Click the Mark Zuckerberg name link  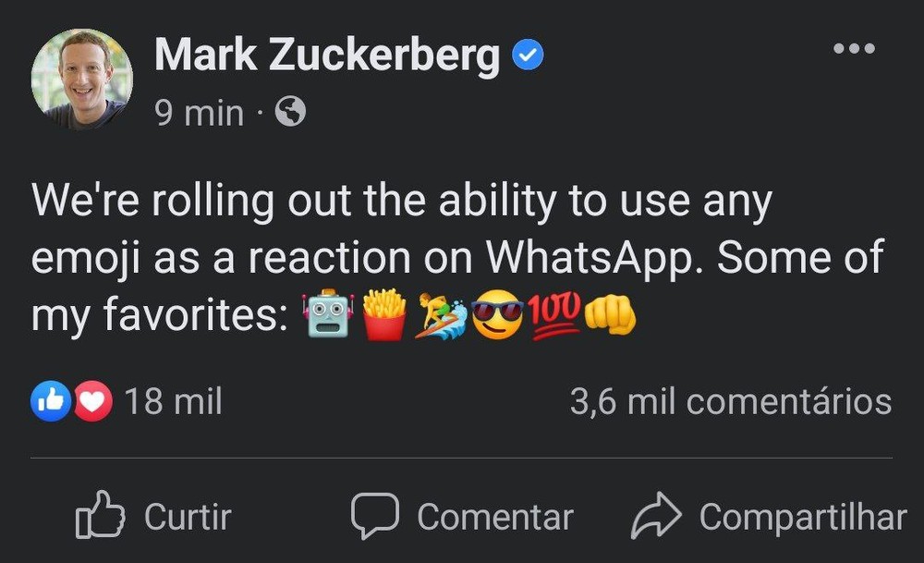[326, 56]
